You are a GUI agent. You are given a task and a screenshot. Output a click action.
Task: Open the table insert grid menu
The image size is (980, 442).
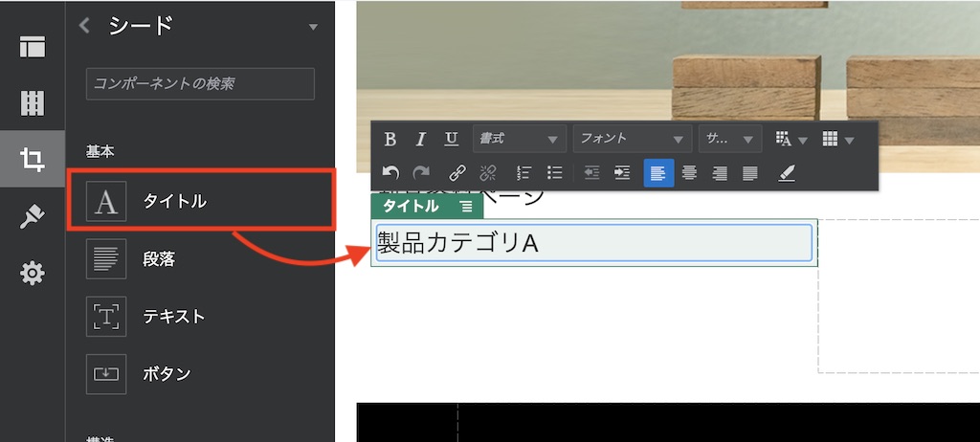pos(837,139)
